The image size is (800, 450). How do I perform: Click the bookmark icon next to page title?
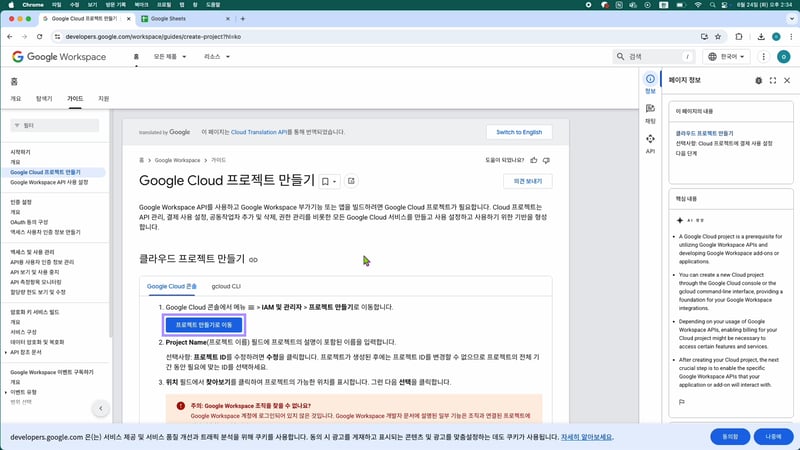pos(325,181)
